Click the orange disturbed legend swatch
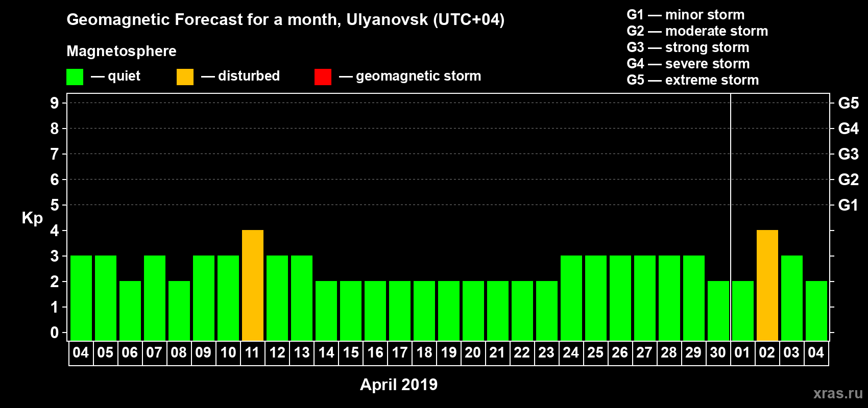Viewport: 868px width, 408px height. click(x=185, y=77)
